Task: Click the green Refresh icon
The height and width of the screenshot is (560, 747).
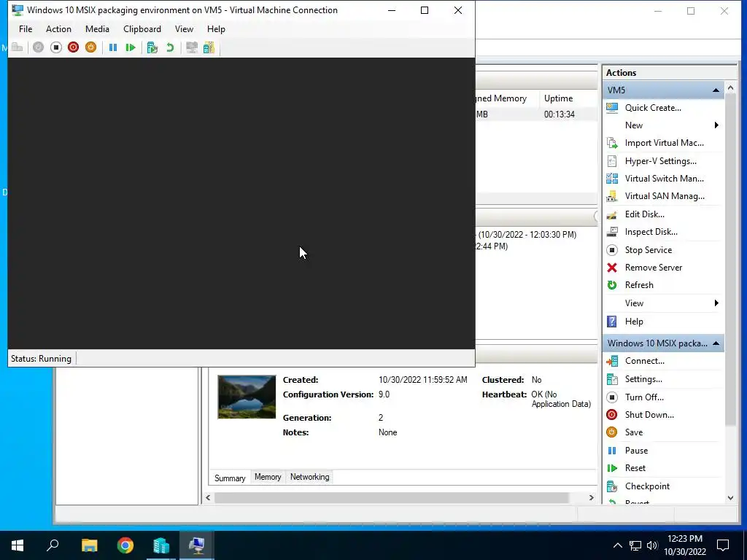Action: tap(612, 285)
